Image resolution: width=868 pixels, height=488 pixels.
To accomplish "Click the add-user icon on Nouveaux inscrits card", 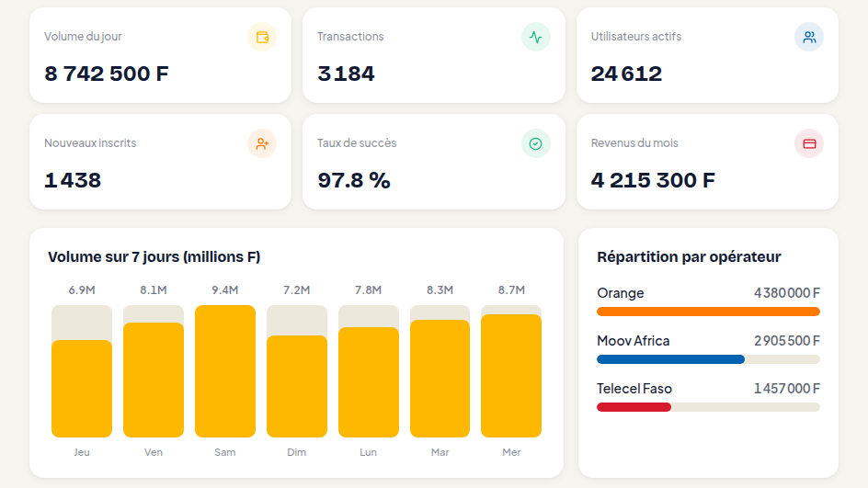I will tap(262, 144).
